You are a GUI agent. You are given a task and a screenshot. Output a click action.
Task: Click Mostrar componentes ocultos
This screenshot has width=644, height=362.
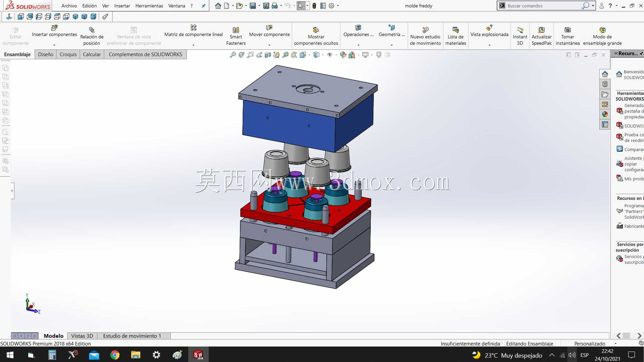[x=316, y=36]
